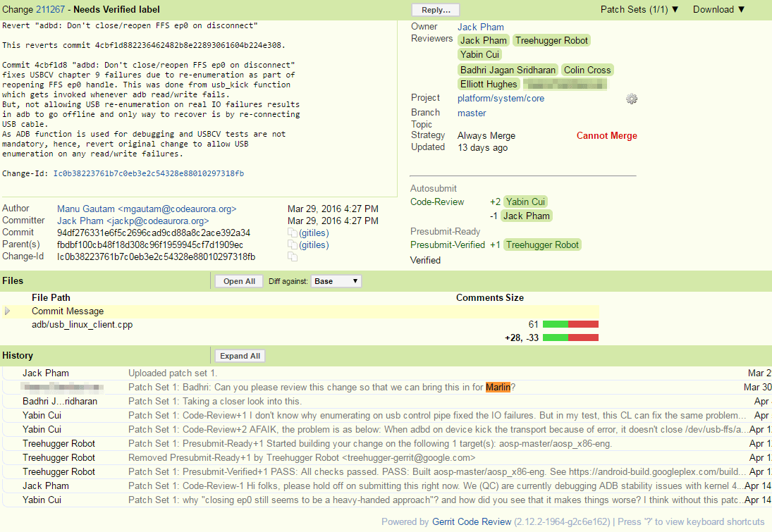This screenshot has width=772, height=532.
Task: Copy the commit hash with clipboard icon
Action: coord(292,233)
